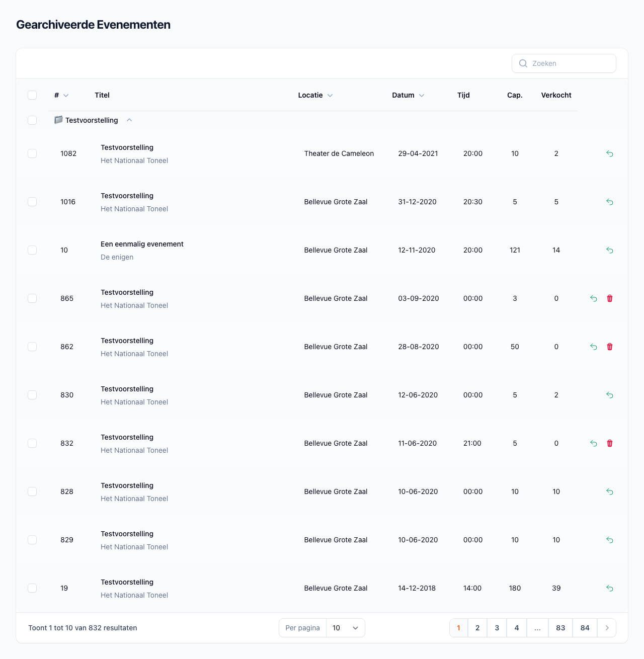The image size is (644, 659).
Task: Delete event 865 using the trash icon
Action: pyautogui.click(x=610, y=298)
